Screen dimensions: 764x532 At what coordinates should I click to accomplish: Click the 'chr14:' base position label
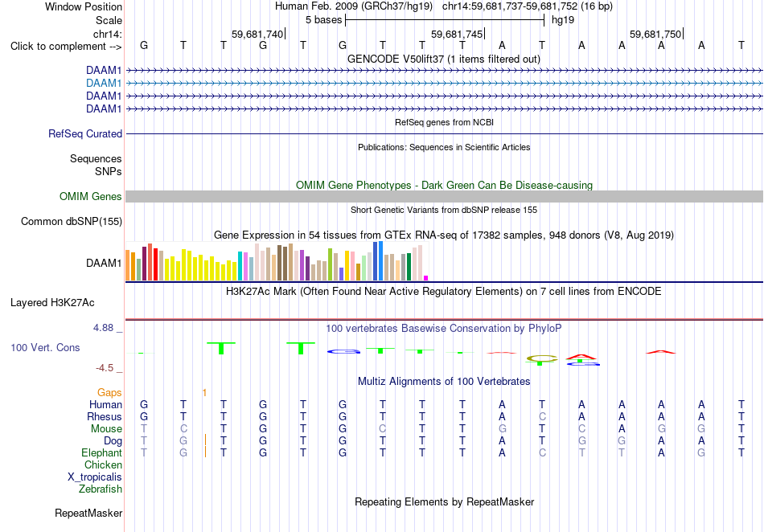[x=108, y=34]
